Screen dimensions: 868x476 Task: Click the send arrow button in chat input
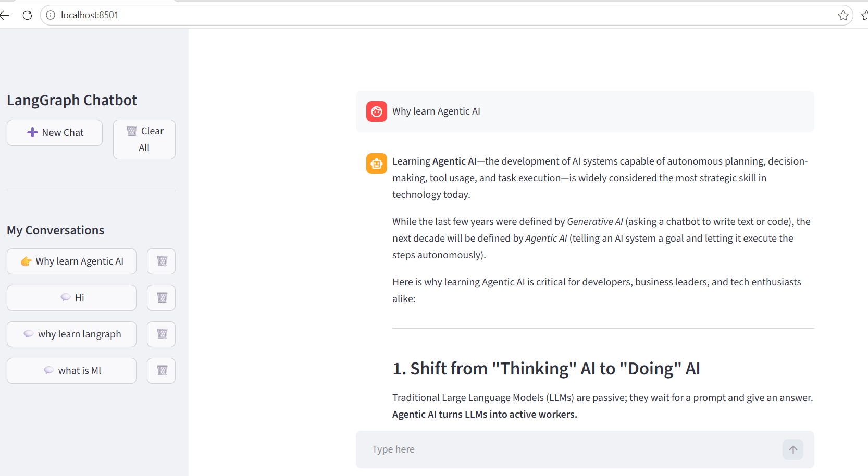coord(792,449)
